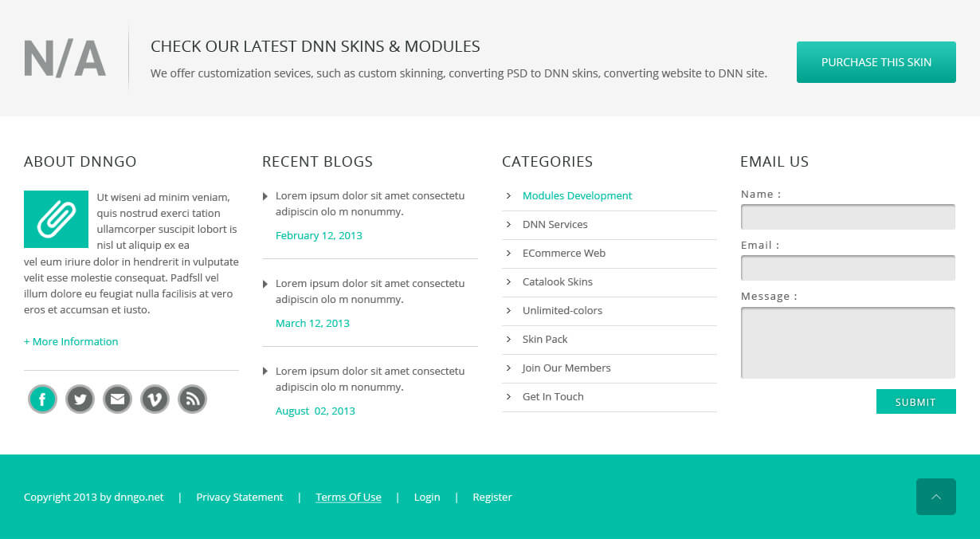Click the paperclip image in About DNNGO

point(56,218)
